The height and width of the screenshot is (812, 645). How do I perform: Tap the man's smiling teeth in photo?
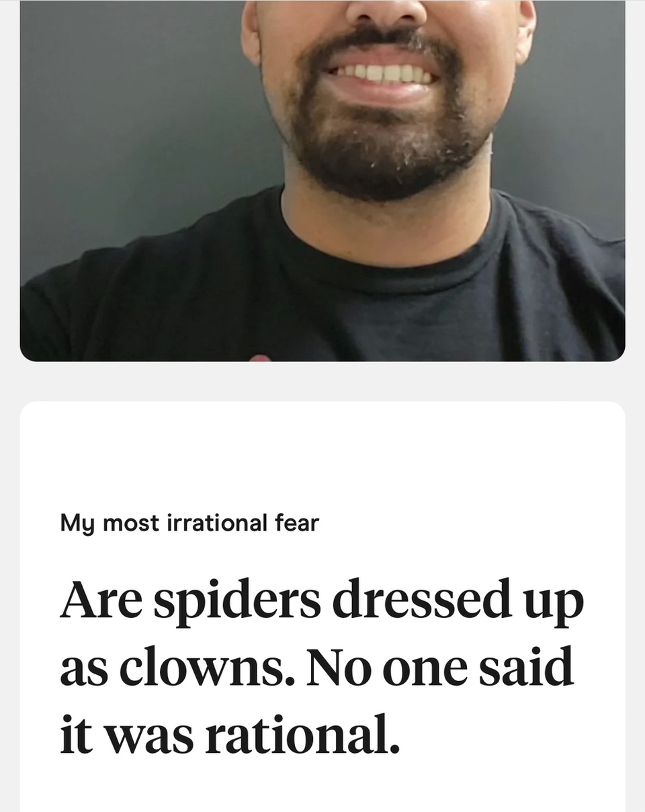click(383, 73)
